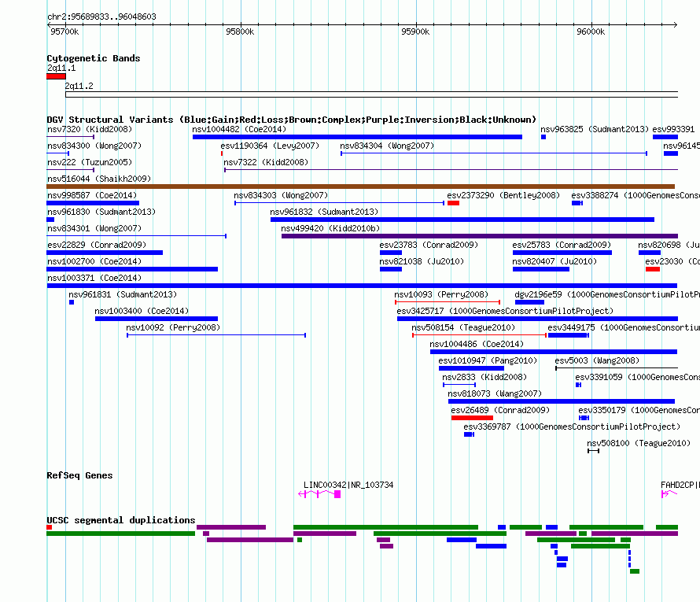Click the nsv818073 (Wang2007) blue bar
Screen dimensions: 700x602
point(561,401)
